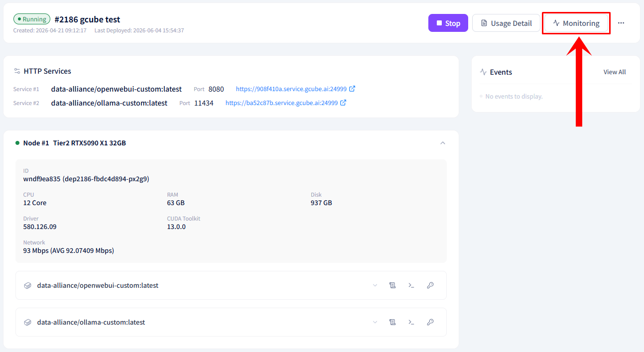644x352 pixels.
Task: Click the driver version '580.126.09'
Action: (40, 227)
